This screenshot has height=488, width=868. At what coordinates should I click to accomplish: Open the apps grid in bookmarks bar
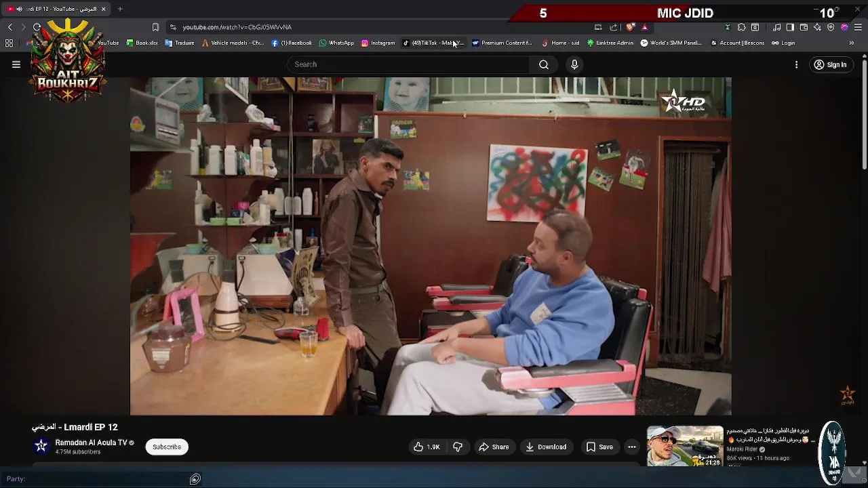(x=9, y=43)
